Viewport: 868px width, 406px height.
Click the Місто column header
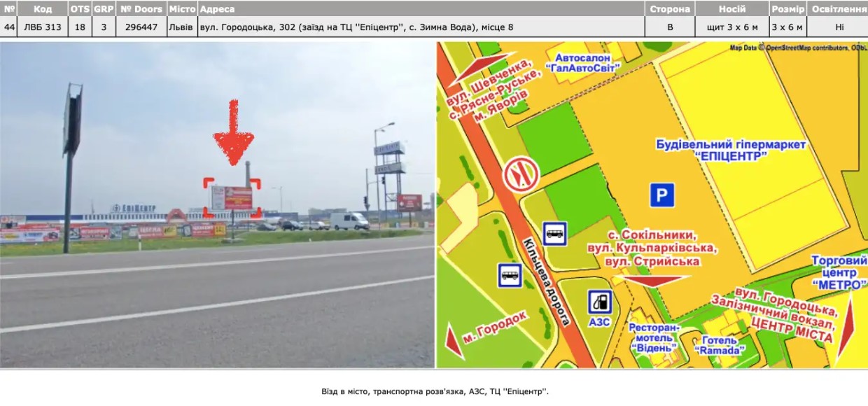182,9
